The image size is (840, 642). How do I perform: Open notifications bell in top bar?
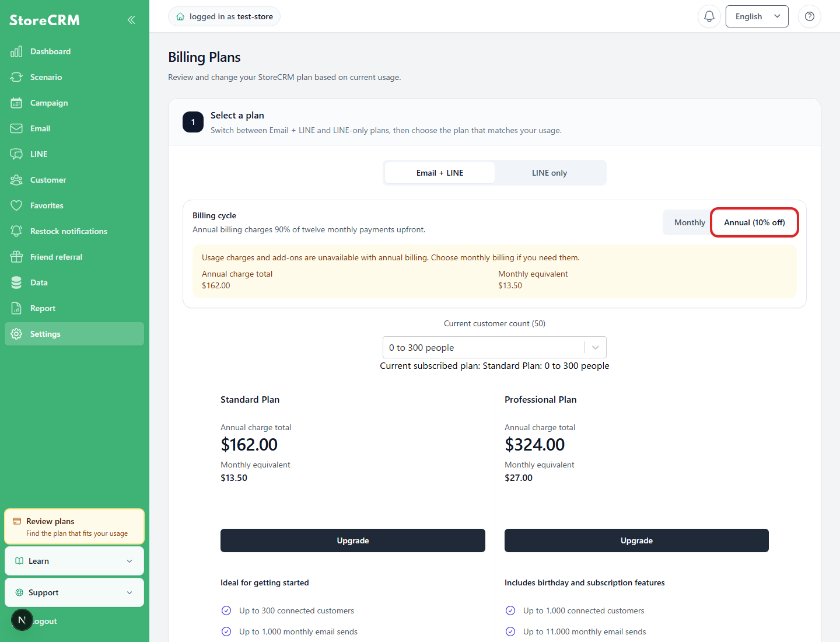tap(709, 16)
